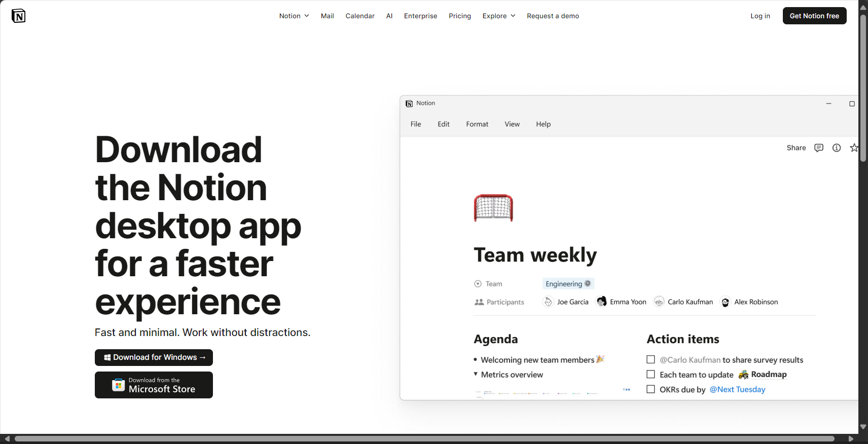868x444 pixels.
Task: Click the vertical scrollbar up arrow
Action: pos(863,8)
